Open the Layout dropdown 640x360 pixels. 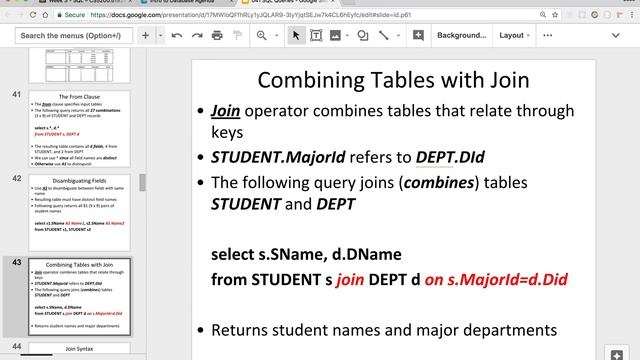tap(514, 36)
